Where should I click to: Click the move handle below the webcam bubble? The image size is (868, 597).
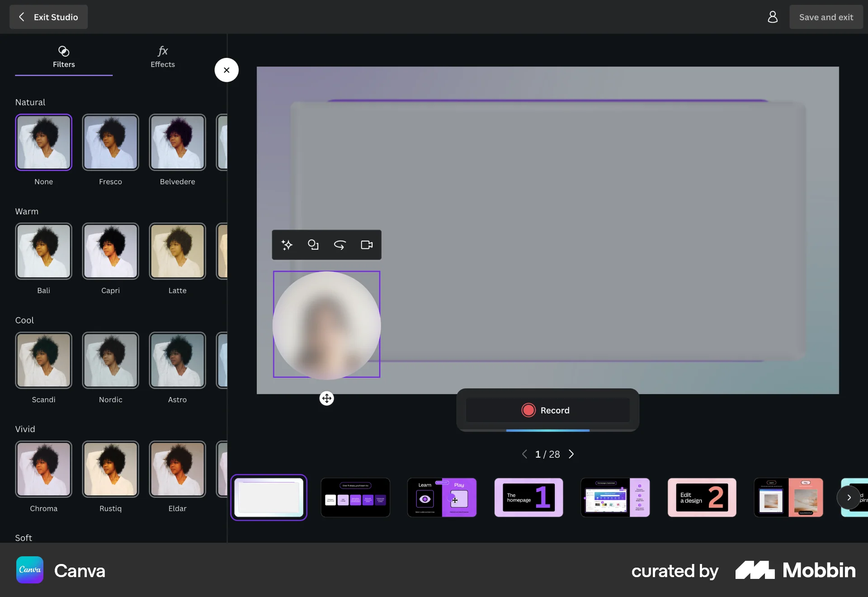pyautogui.click(x=326, y=398)
